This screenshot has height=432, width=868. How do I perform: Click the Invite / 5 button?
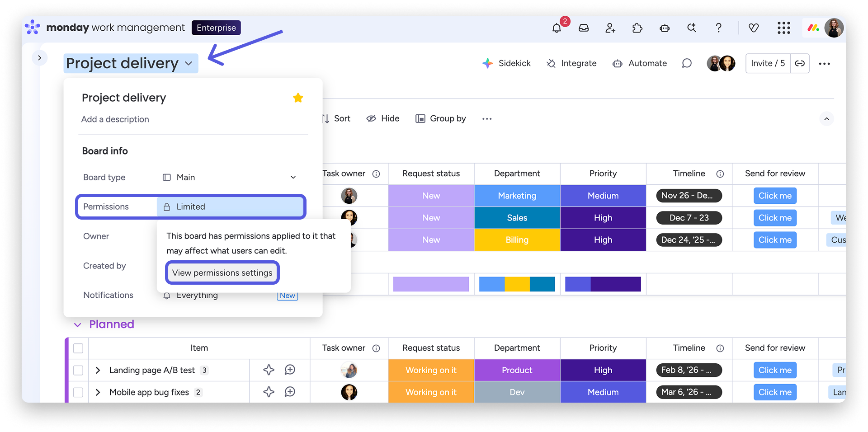tap(768, 63)
